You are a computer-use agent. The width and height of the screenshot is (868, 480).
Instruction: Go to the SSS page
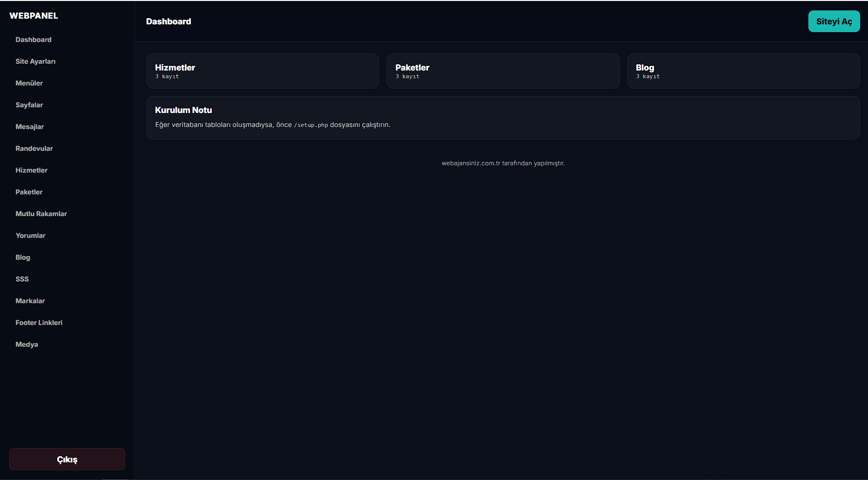[22, 279]
